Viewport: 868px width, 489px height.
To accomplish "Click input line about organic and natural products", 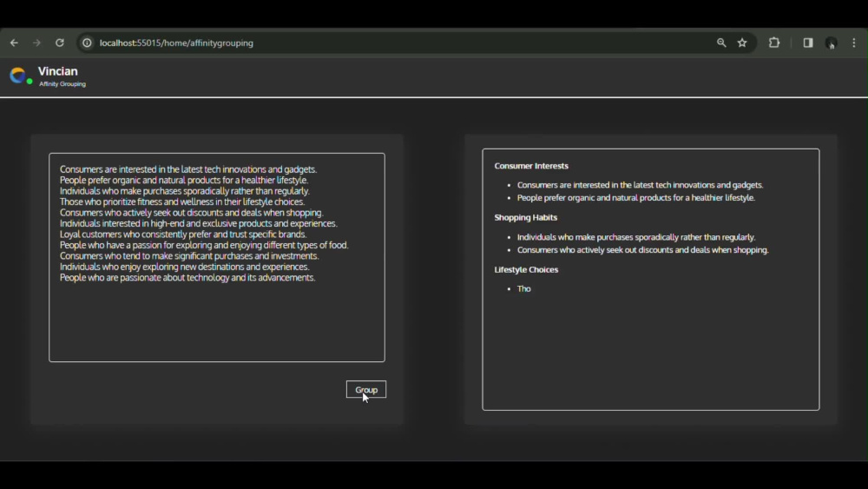I will [184, 180].
